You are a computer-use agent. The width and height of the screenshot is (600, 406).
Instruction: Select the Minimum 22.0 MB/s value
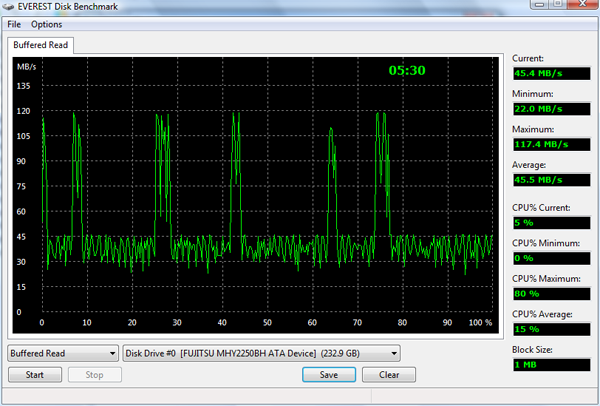[x=551, y=109]
